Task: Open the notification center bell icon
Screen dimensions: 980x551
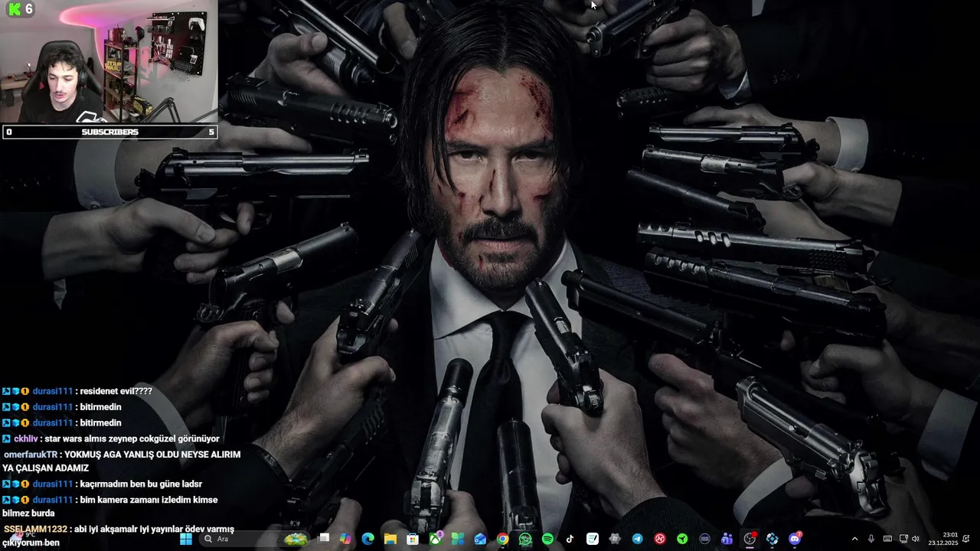Action: point(966,539)
